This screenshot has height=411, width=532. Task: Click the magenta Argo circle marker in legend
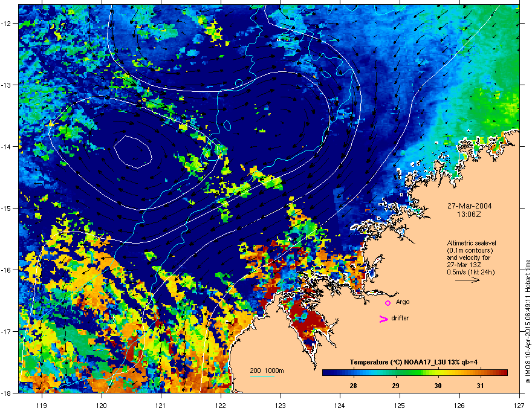[388, 303]
